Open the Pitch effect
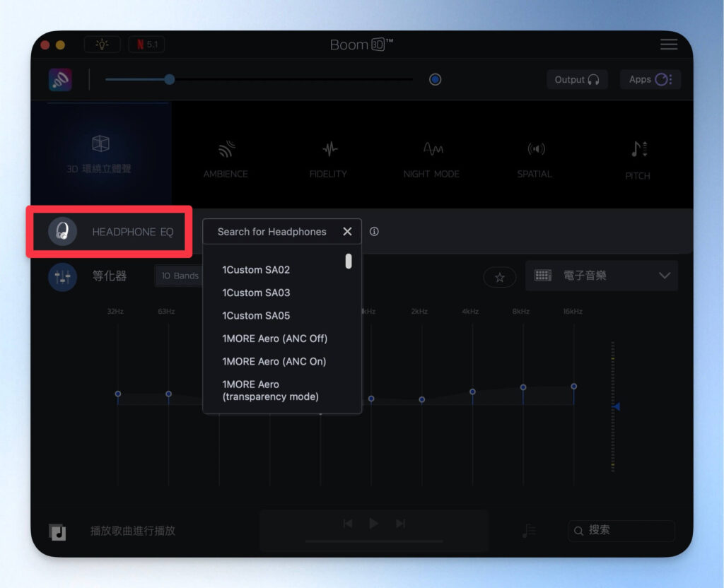The width and height of the screenshot is (724, 588). (638, 150)
